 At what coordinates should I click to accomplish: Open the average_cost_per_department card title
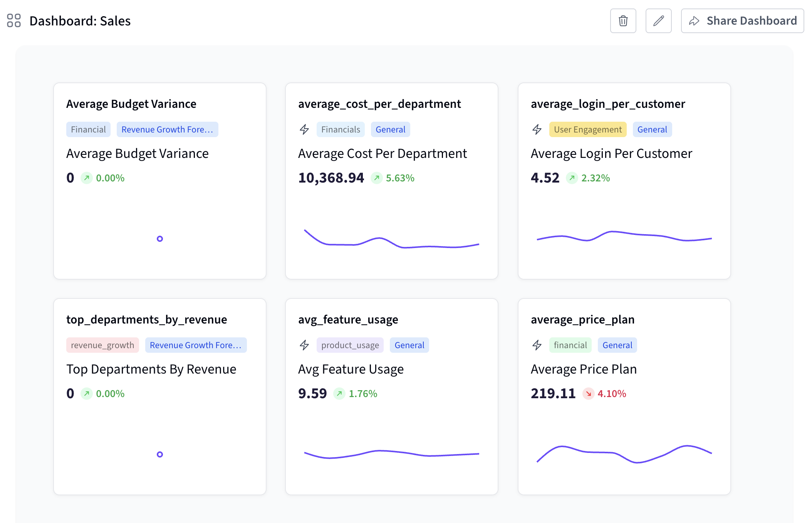(x=379, y=104)
